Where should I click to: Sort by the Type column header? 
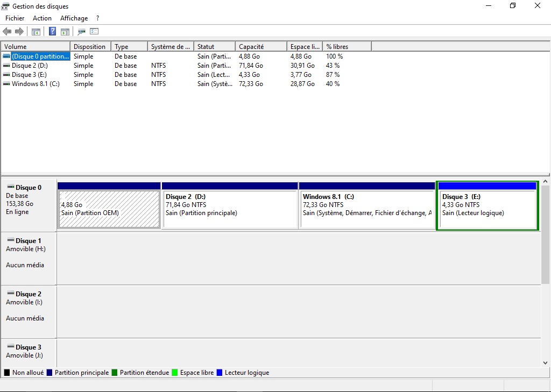pos(129,46)
